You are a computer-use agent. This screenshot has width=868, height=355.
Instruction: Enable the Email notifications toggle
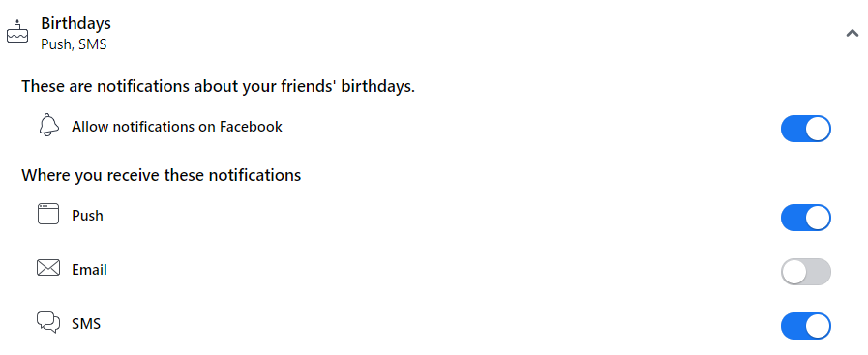pos(806,272)
